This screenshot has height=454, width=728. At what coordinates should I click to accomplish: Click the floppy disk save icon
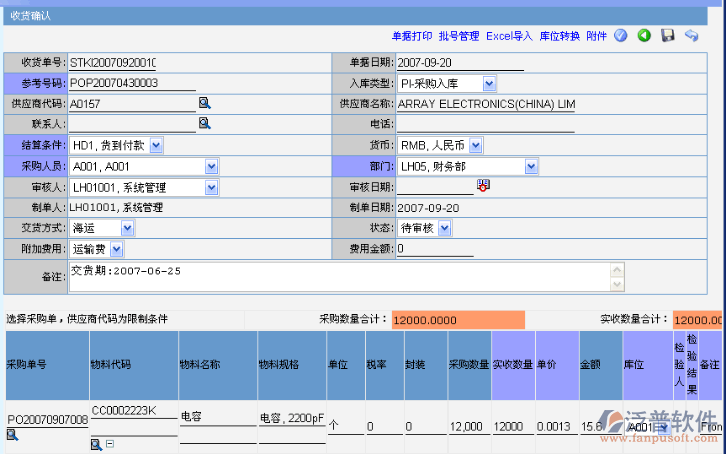[x=668, y=36]
